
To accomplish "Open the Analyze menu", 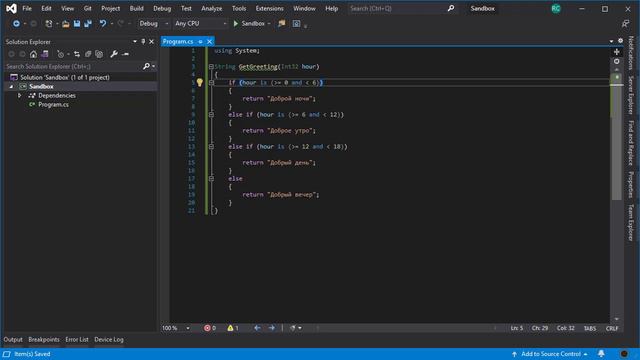I will click(x=211, y=9).
